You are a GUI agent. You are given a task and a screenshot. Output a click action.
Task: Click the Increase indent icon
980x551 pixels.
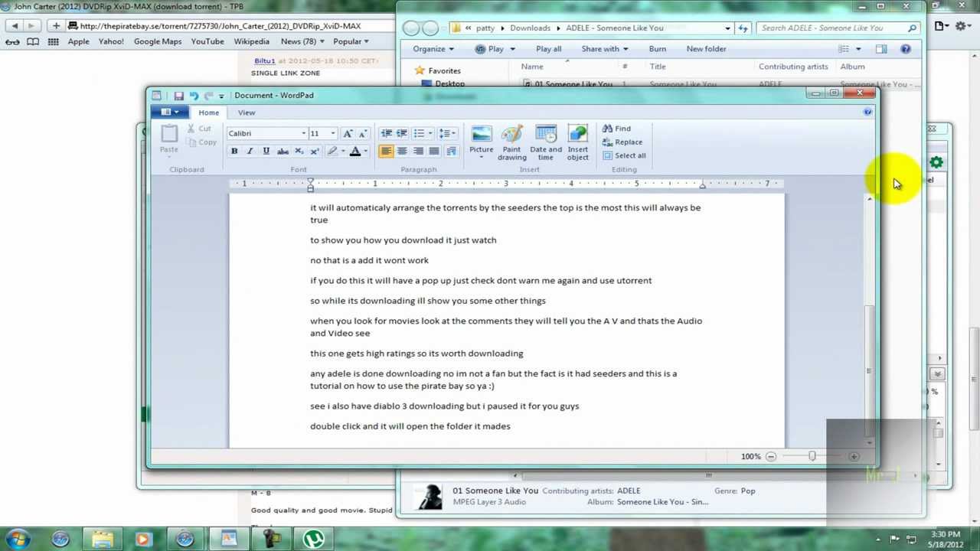402,133
